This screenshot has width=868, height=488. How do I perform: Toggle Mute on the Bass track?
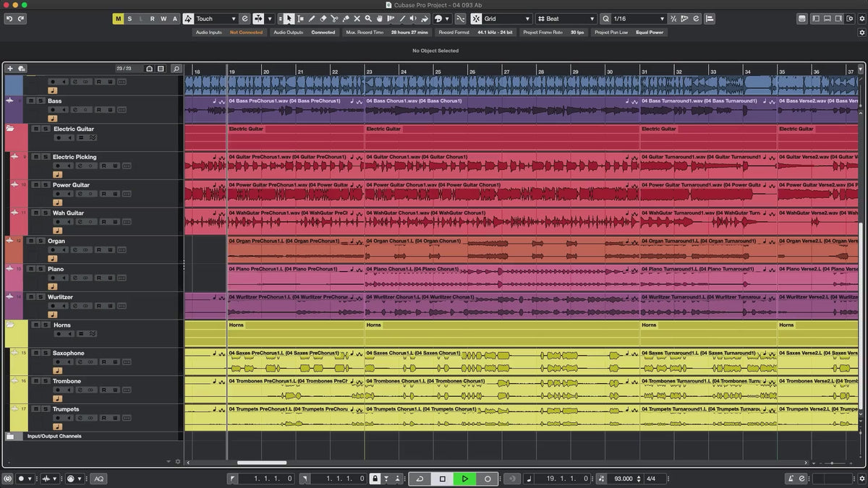tap(31, 101)
